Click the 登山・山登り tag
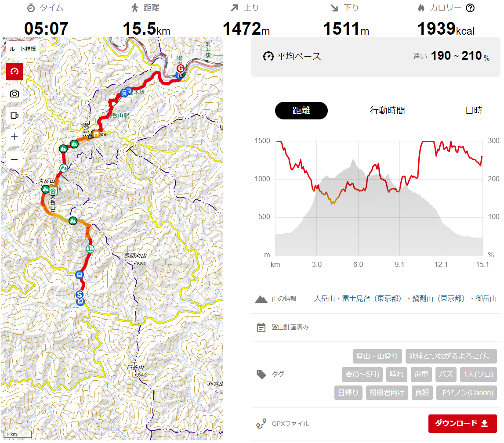The height and width of the screenshot is (443, 504). [377, 356]
